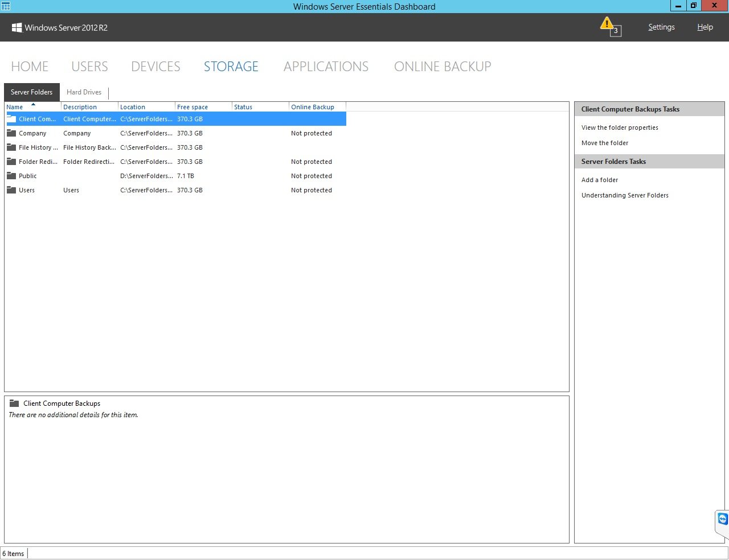Click the Public folder icon
This screenshot has height=560, width=729.
click(11, 176)
